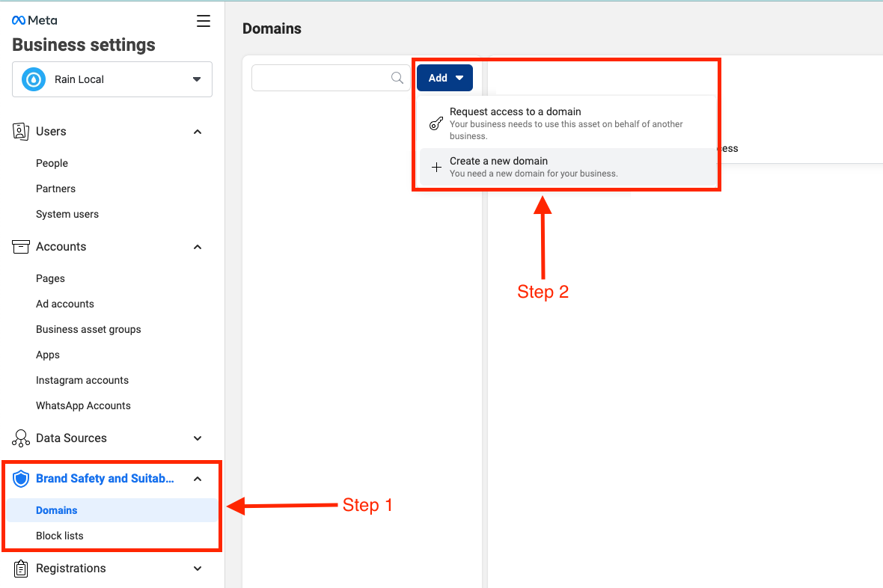
Task: Click the Brand Safety shield icon
Action: (21, 478)
